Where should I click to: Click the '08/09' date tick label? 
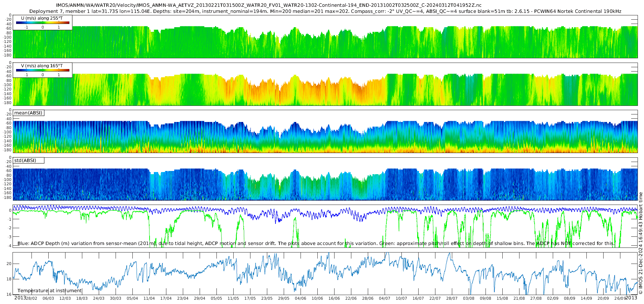point(570,298)
